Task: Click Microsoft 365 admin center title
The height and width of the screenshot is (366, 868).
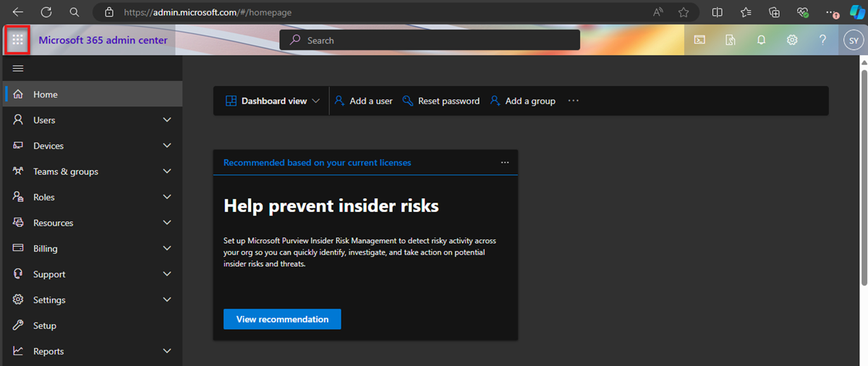Action: coord(103,41)
